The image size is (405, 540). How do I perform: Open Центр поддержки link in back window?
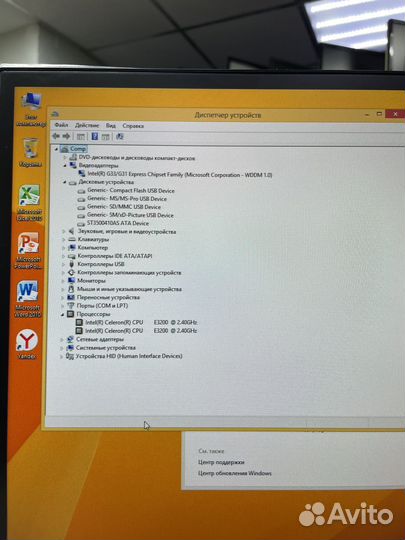point(221,462)
